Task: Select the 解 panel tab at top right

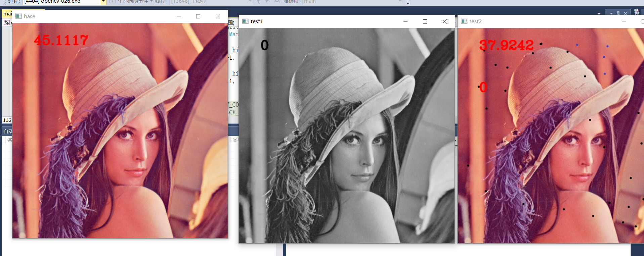Action: 637,12
